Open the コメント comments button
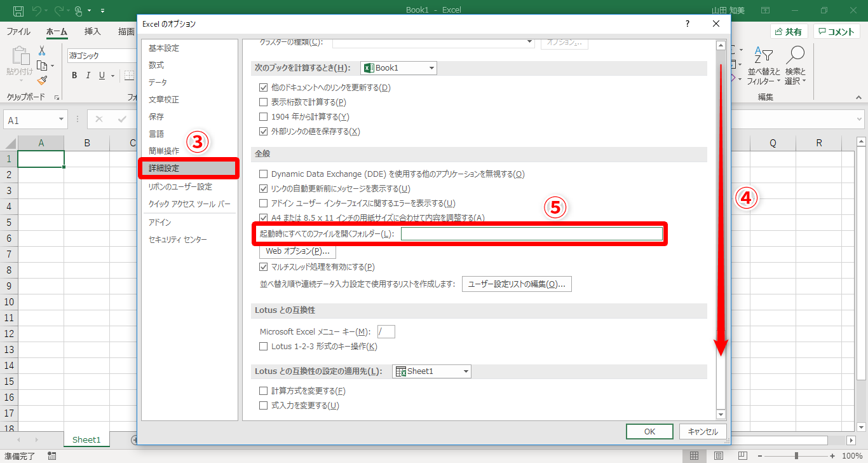 pyautogui.click(x=836, y=32)
